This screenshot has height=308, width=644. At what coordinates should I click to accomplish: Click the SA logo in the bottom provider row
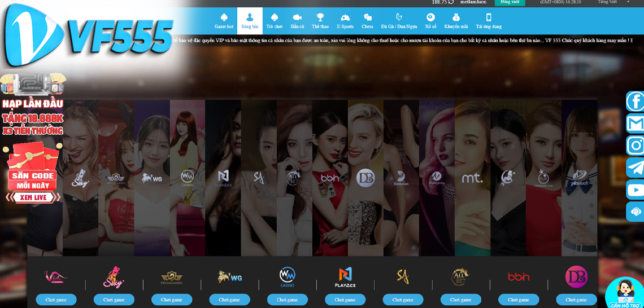click(x=403, y=276)
